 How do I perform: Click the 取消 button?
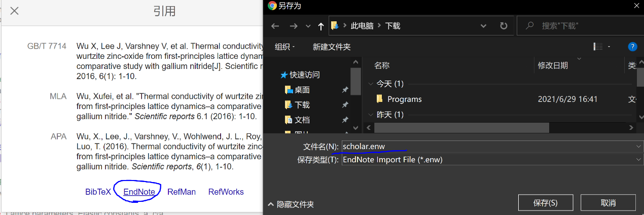[608, 203]
